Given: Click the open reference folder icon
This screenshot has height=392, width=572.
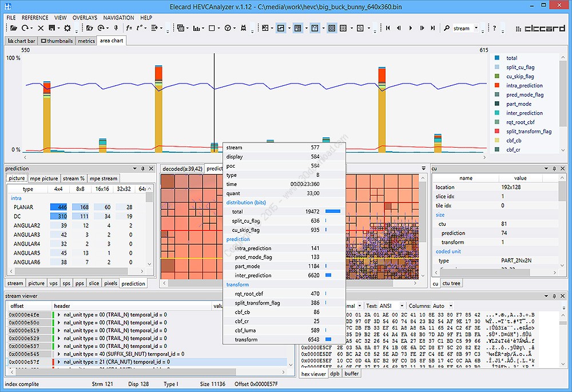Looking at the screenshot, I should point(89,28).
